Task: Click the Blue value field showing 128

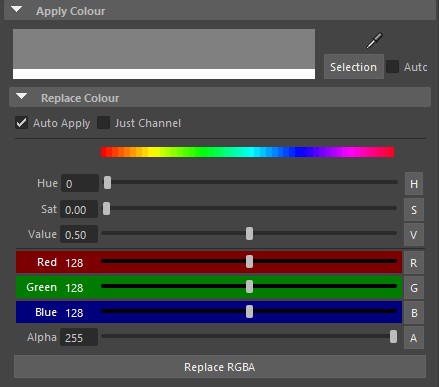Action: [79, 313]
